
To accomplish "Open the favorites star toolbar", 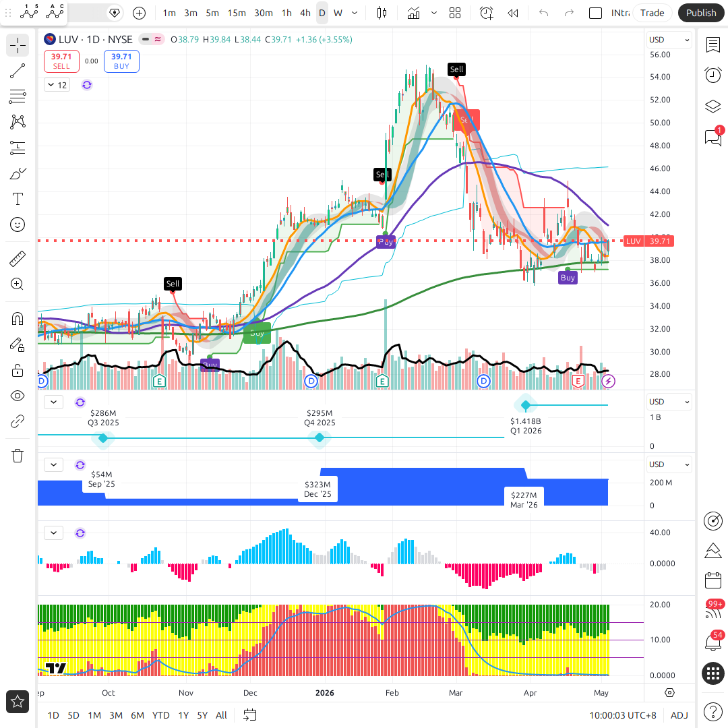I will pos(18,701).
